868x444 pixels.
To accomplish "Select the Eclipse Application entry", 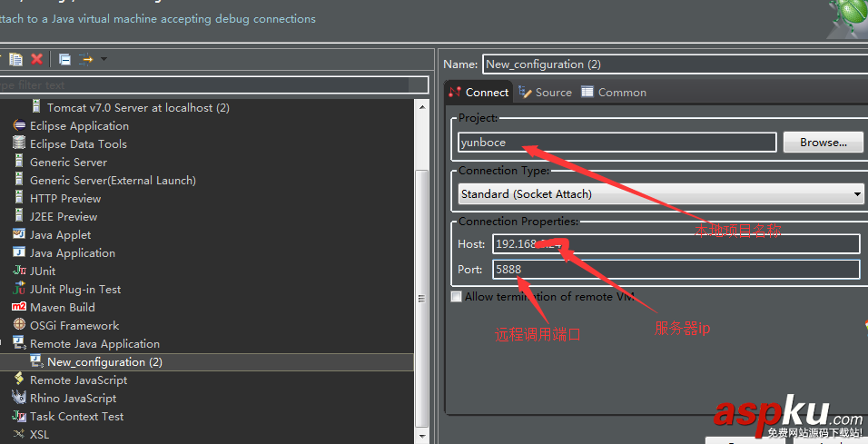I will pos(79,125).
